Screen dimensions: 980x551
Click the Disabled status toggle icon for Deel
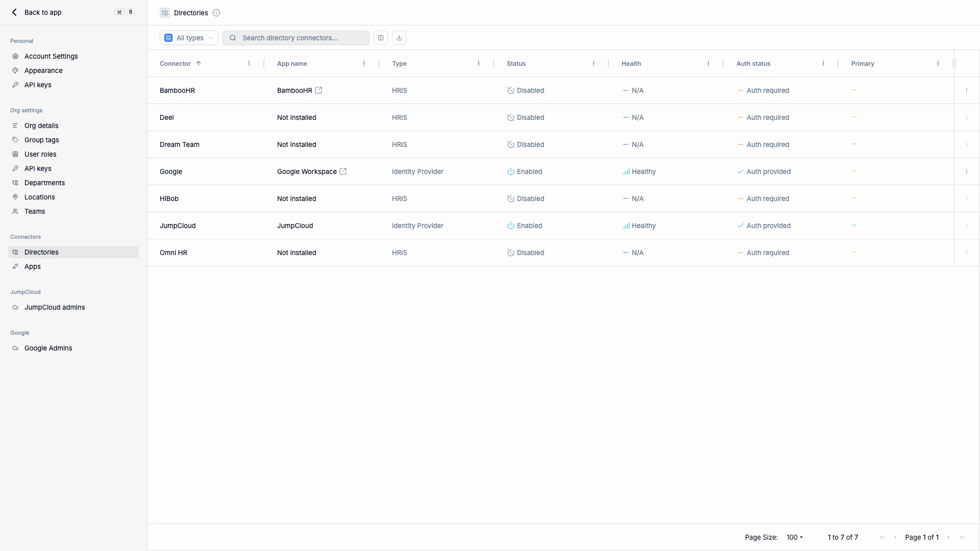511,117
